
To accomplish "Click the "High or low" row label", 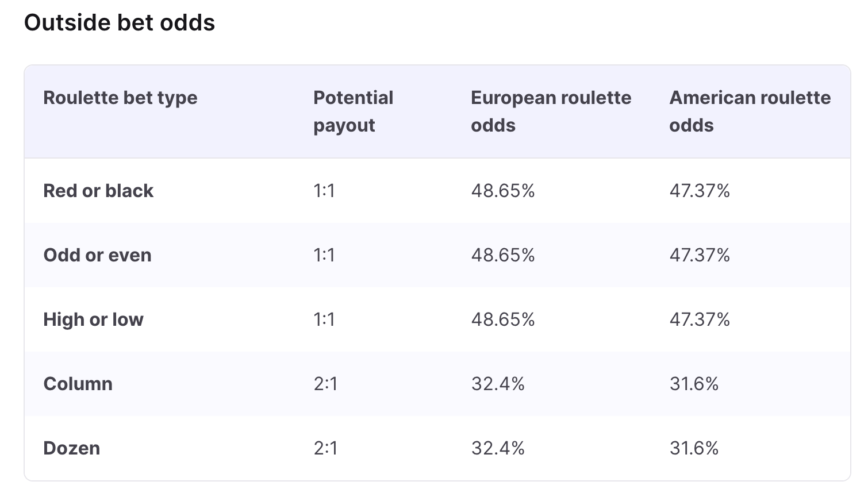I will tap(93, 319).
